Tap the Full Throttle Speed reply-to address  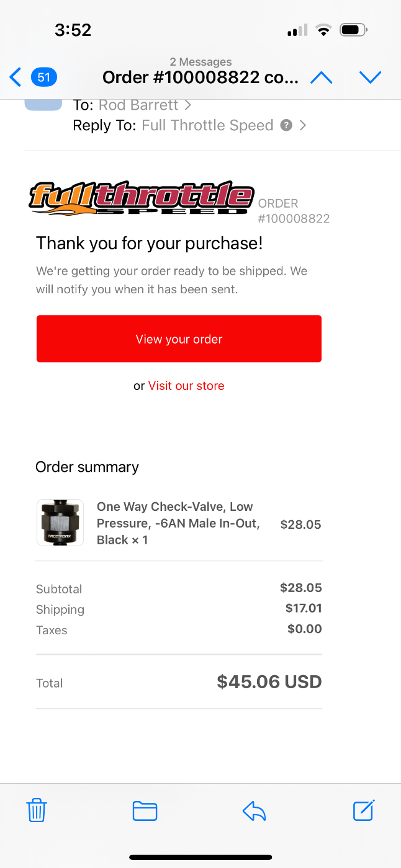[x=207, y=125]
